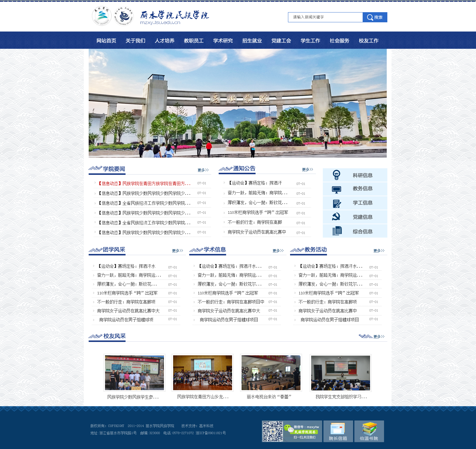
Task: Click the monitor icon for 教务信息
Action: click(x=336, y=189)
